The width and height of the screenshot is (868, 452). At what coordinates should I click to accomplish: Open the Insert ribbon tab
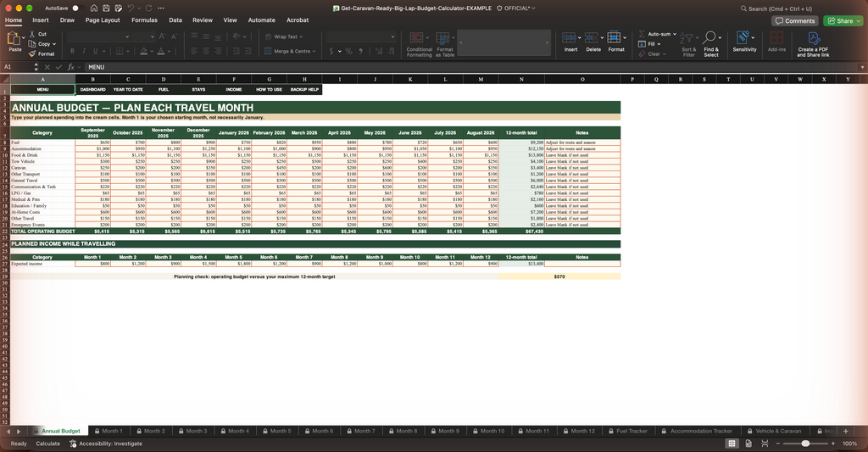tap(41, 20)
